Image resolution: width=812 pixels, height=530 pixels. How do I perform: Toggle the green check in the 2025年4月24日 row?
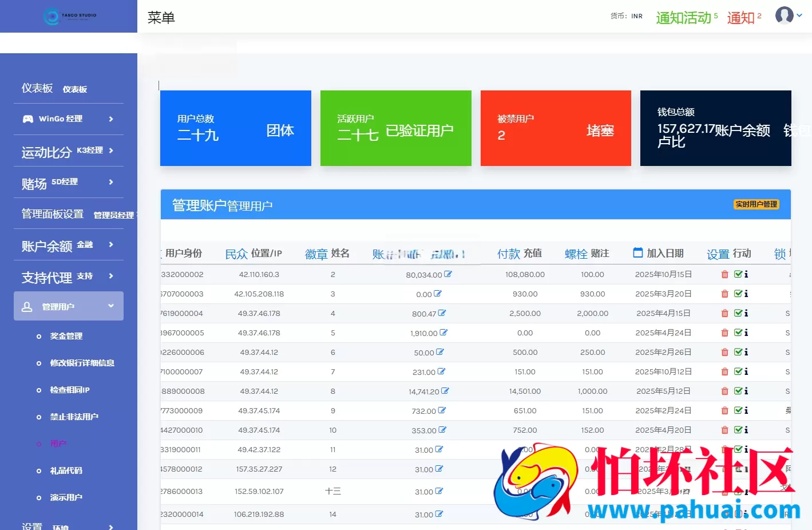(x=738, y=333)
